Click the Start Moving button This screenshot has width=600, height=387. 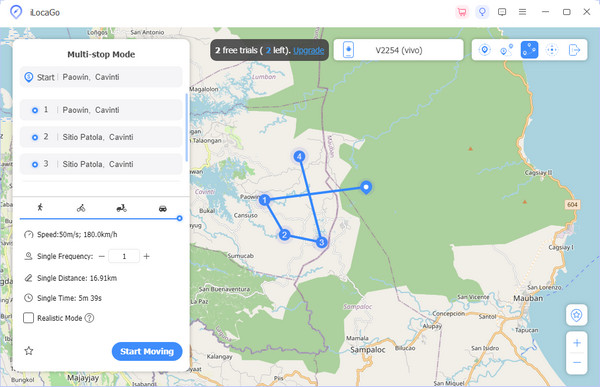(x=147, y=351)
